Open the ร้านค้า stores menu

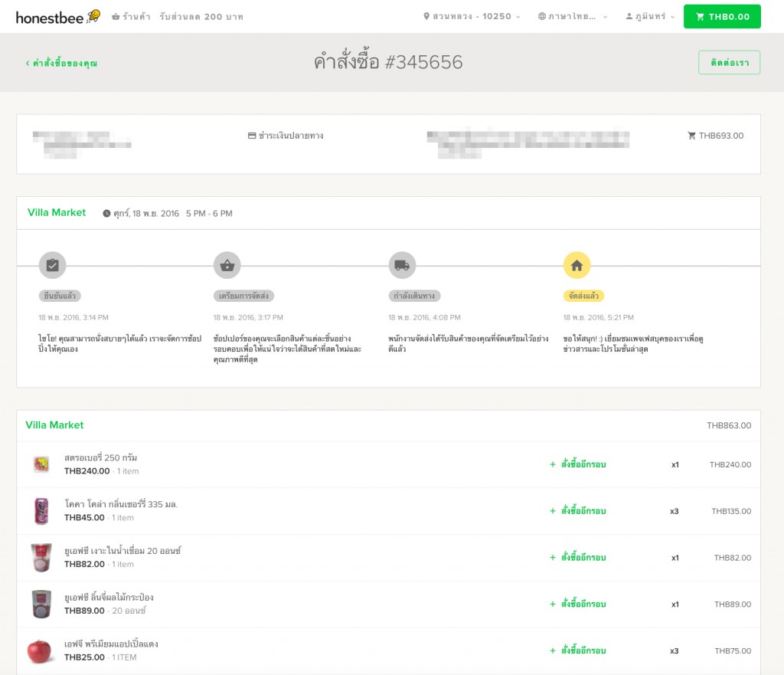[x=131, y=16]
